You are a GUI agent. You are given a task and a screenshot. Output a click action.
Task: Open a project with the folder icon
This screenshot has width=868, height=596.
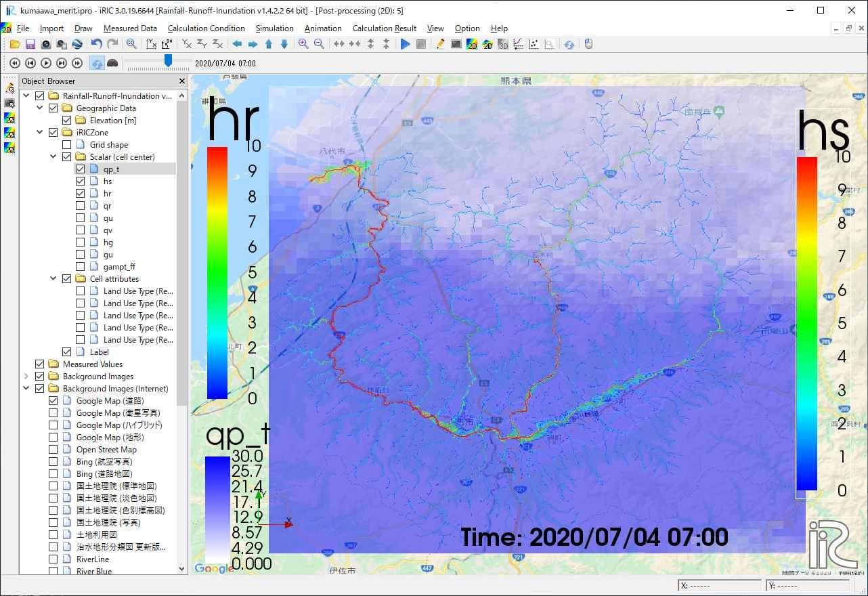tap(14, 44)
